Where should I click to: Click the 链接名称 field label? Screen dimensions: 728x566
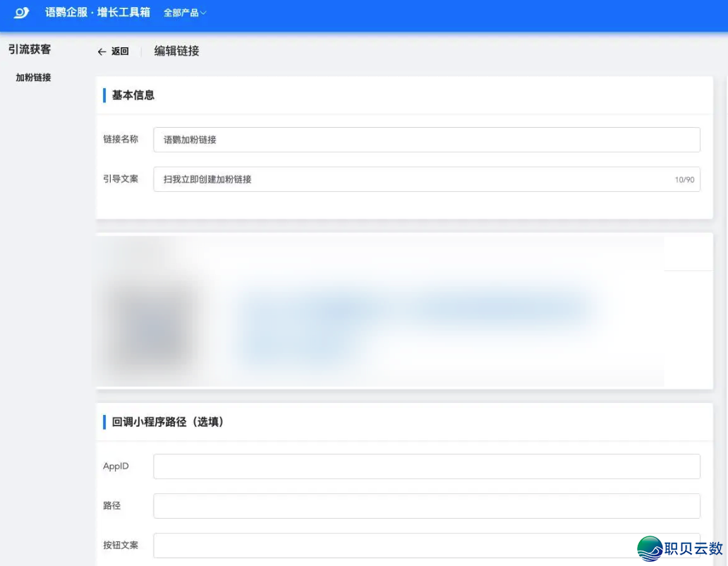point(121,139)
